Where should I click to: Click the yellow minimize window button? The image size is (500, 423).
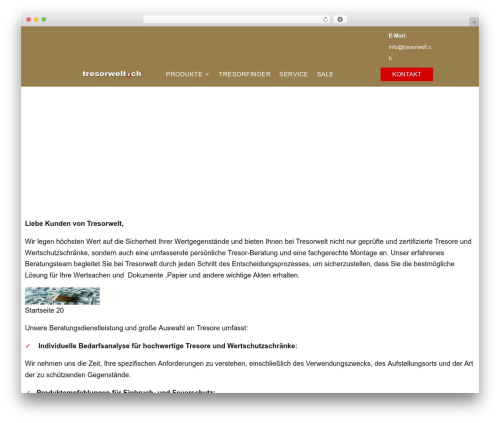(36, 20)
